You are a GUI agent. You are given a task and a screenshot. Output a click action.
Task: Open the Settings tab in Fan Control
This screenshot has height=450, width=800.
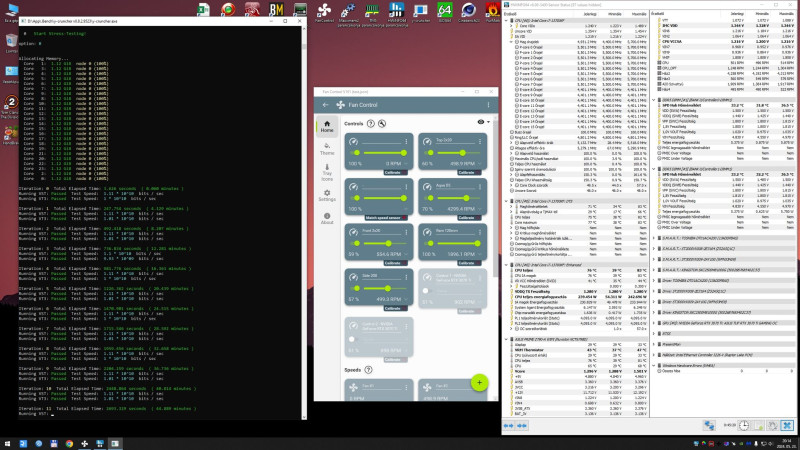[327, 195]
